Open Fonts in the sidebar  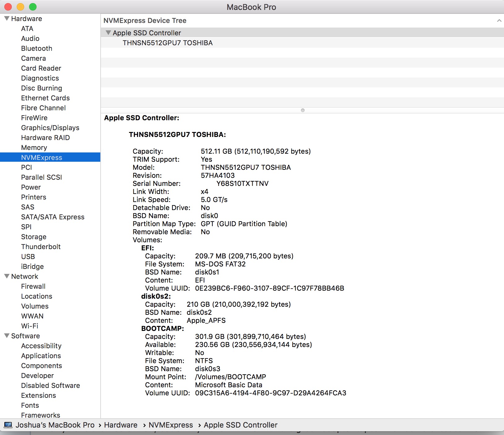point(30,405)
